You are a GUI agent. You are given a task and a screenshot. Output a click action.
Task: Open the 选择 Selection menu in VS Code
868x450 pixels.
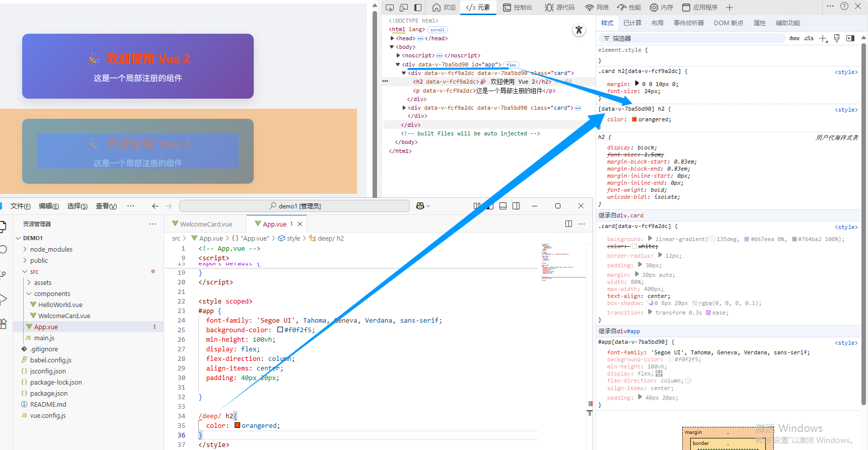77,206
